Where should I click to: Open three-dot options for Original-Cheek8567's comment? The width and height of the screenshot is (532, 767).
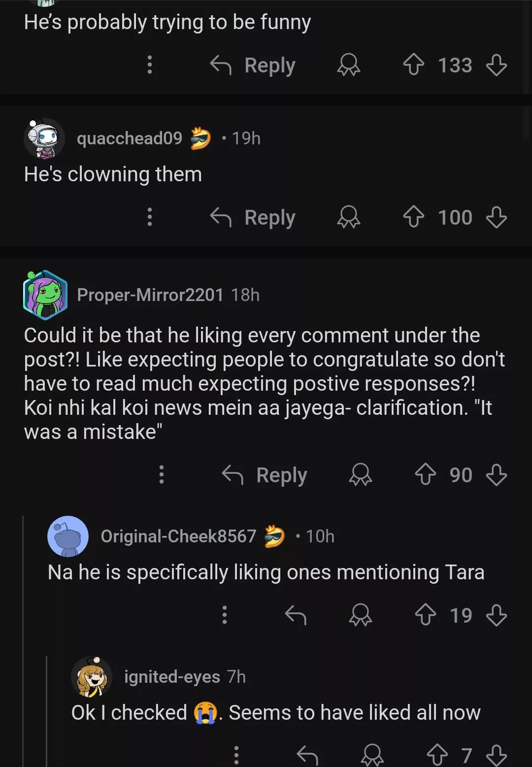pos(225,615)
